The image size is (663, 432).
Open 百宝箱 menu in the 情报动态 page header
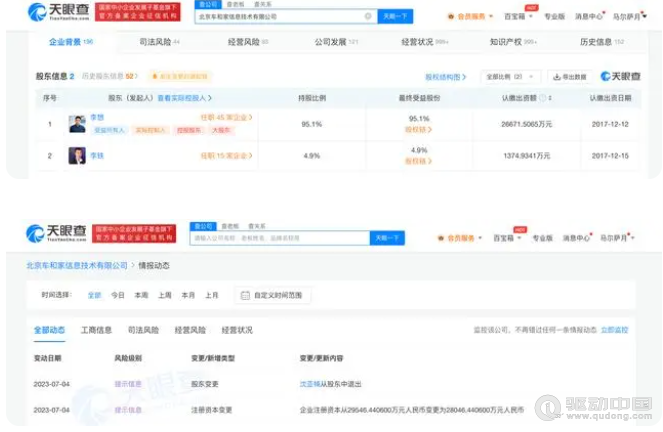507,238
